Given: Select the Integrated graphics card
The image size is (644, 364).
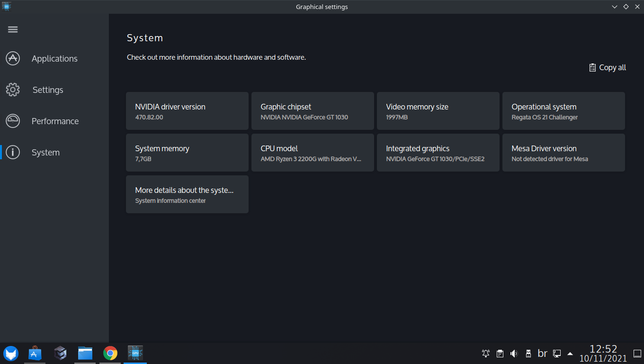Looking at the screenshot, I should (x=438, y=153).
